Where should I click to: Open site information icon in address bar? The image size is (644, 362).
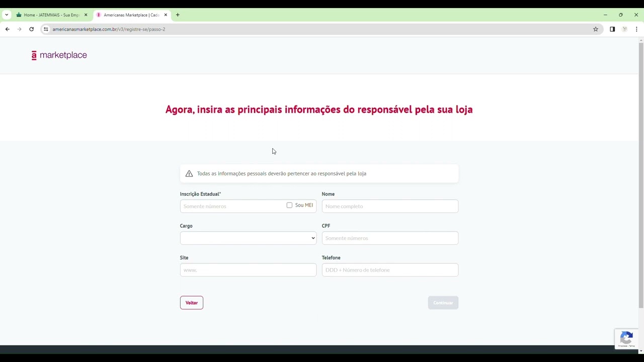pyautogui.click(x=46, y=29)
